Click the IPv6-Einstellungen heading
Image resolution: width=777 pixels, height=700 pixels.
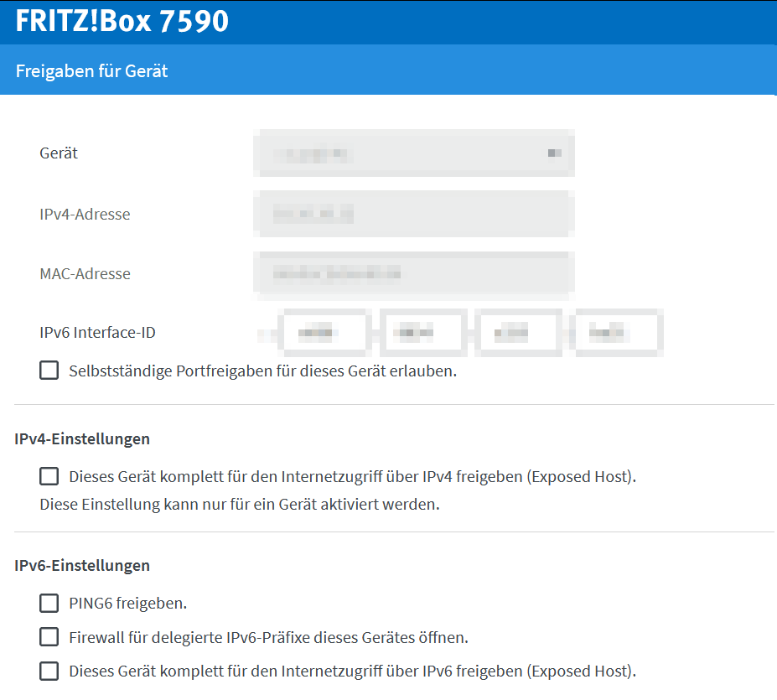[82, 566]
